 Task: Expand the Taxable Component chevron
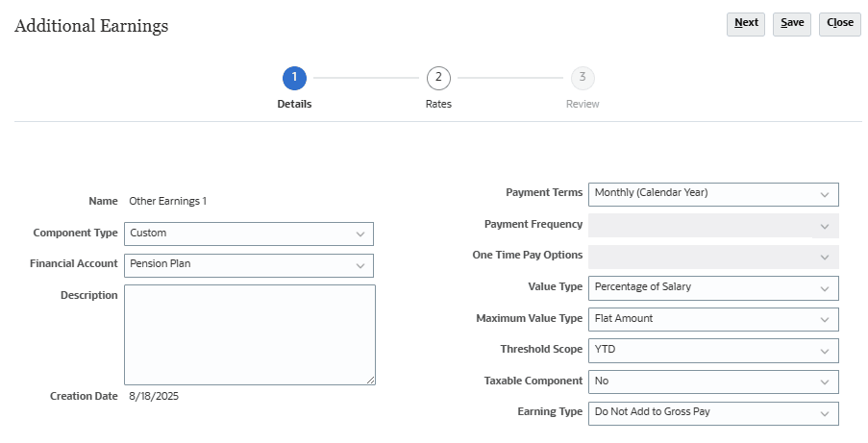coord(825,382)
